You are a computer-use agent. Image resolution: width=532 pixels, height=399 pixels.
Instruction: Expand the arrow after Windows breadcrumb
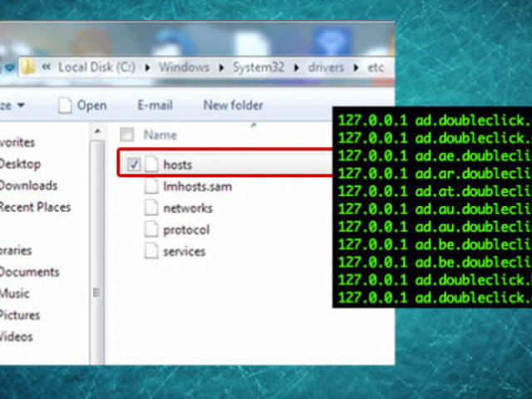tap(221, 68)
